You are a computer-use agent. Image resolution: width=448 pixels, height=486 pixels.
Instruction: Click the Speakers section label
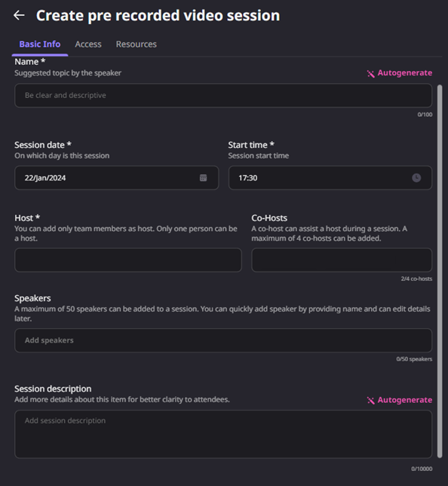click(x=32, y=298)
